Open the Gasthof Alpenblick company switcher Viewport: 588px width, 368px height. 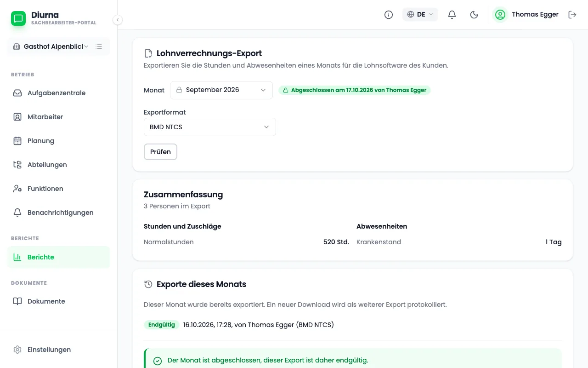[51, 46]
